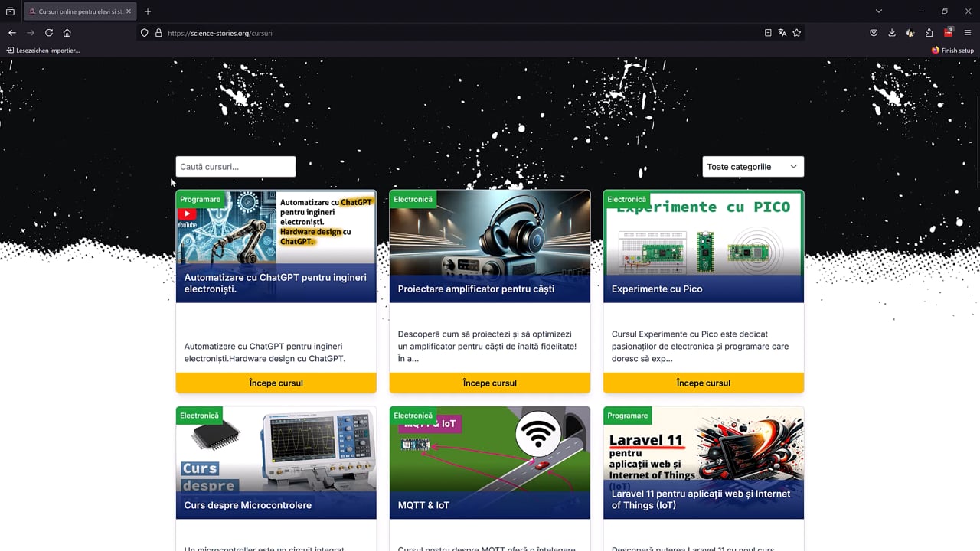The height and width of the screenshot is (551, 980).
Task: Open the Firefox account profile icon
Action: pos(910,33)
